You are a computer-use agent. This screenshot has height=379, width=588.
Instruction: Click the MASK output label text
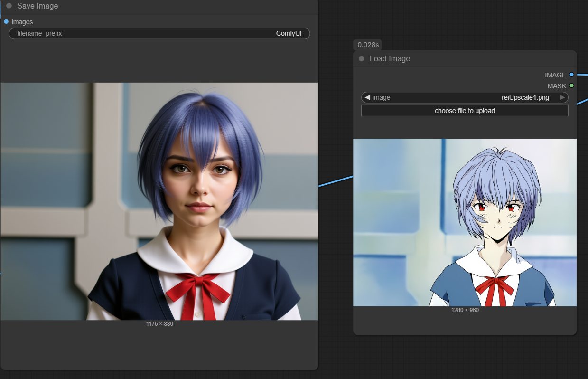(x=556, y=86)
